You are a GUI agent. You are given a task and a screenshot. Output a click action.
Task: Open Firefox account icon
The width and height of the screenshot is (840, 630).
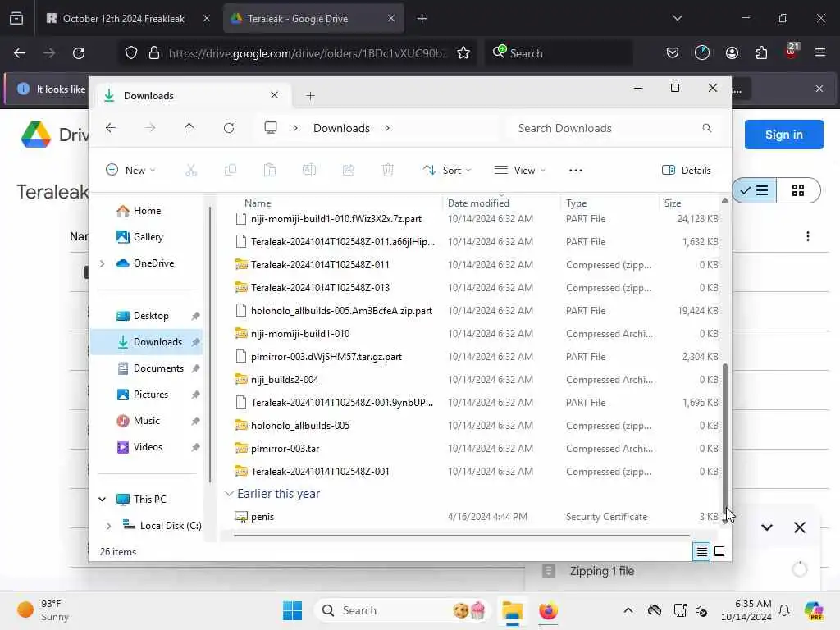732,53
